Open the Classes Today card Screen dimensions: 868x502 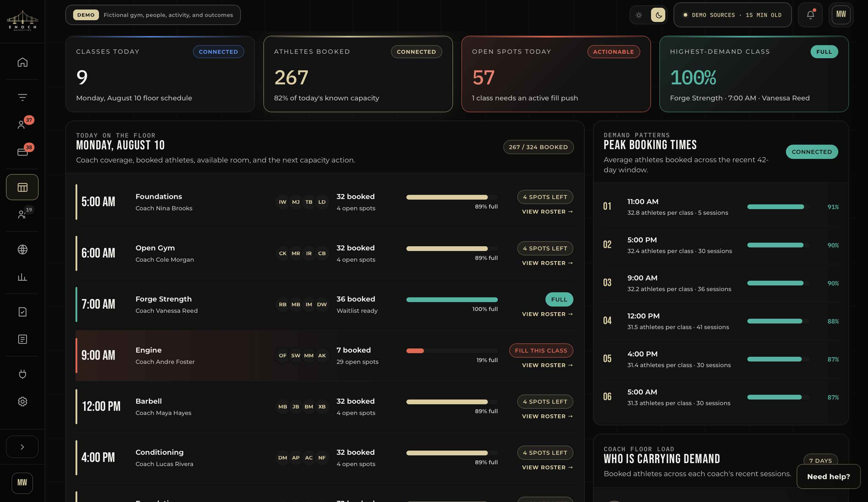(x=160, y=74)
